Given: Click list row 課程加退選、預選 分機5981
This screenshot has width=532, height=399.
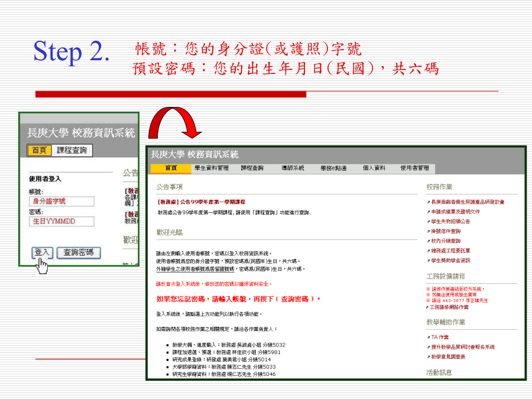Looking at the screenshot, I should click(226, 352).
